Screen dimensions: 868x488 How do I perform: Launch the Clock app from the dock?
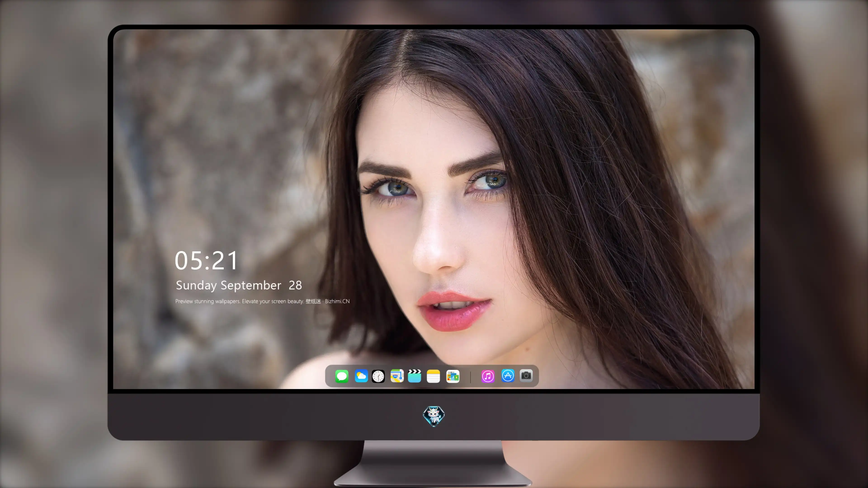[x=378, y=376]
